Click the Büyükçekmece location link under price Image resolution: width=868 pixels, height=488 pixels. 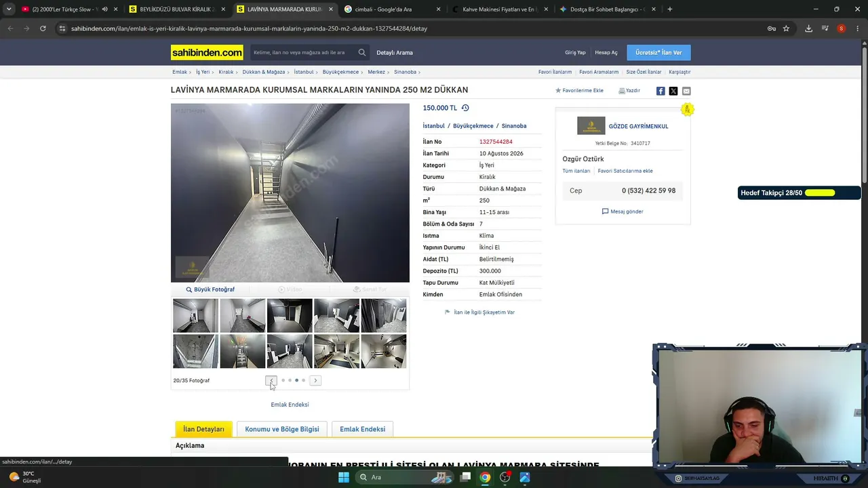pyautogui.click(x=473, y=126)
